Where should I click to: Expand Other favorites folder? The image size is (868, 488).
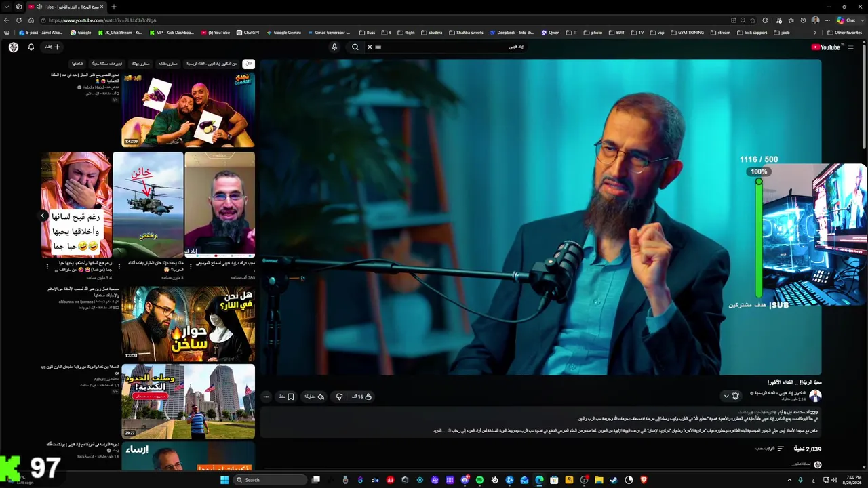pyautogui.click(x=844, y=33)
